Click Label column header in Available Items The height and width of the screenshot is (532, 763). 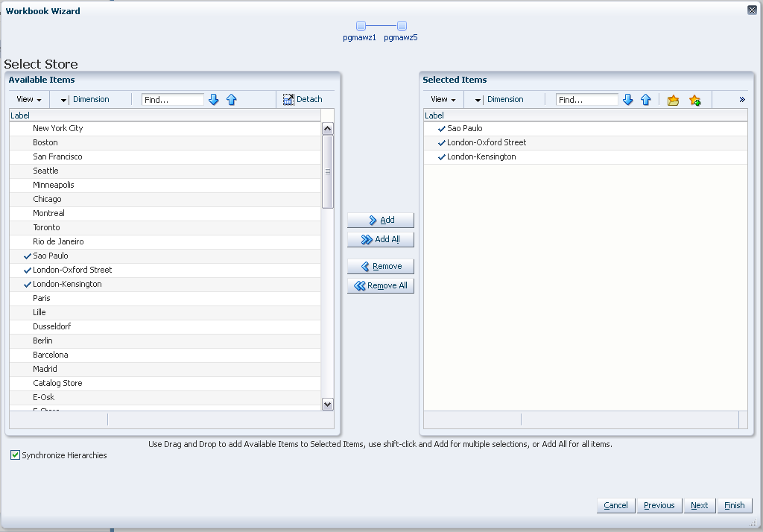(x=165, y=115)
